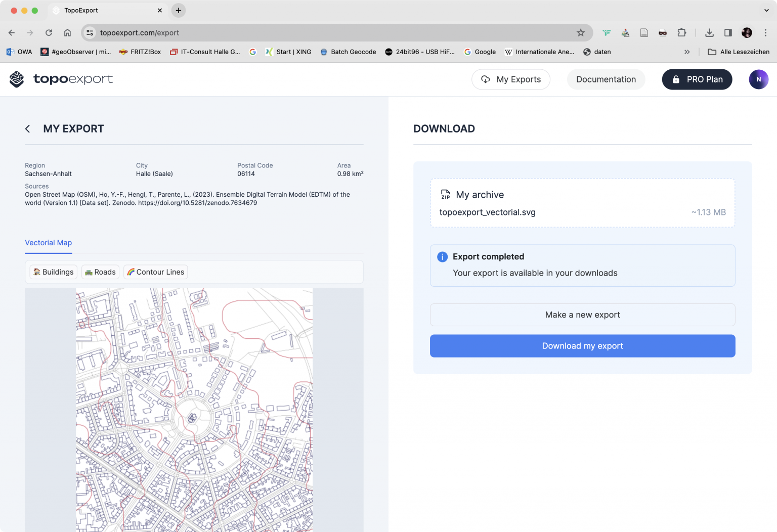
Task: Expand the overflow bookmarks chevron
Action: pos(687,52)
